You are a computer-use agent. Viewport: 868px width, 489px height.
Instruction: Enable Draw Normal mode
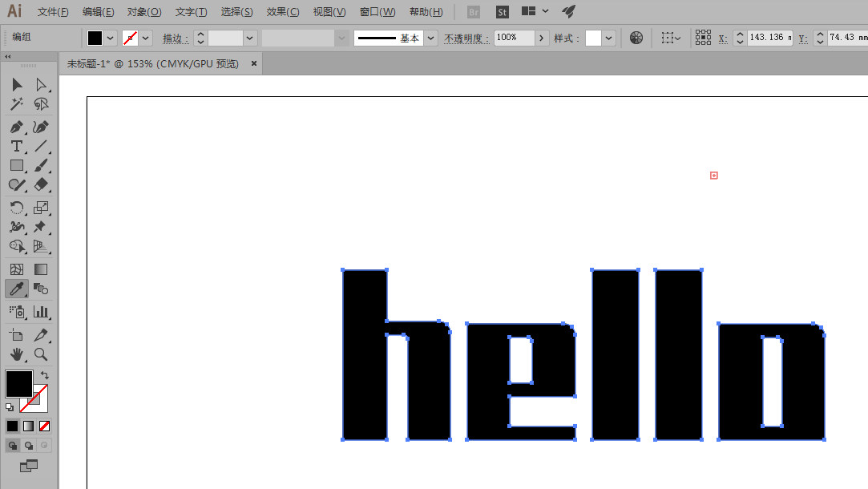click(12, 445)
